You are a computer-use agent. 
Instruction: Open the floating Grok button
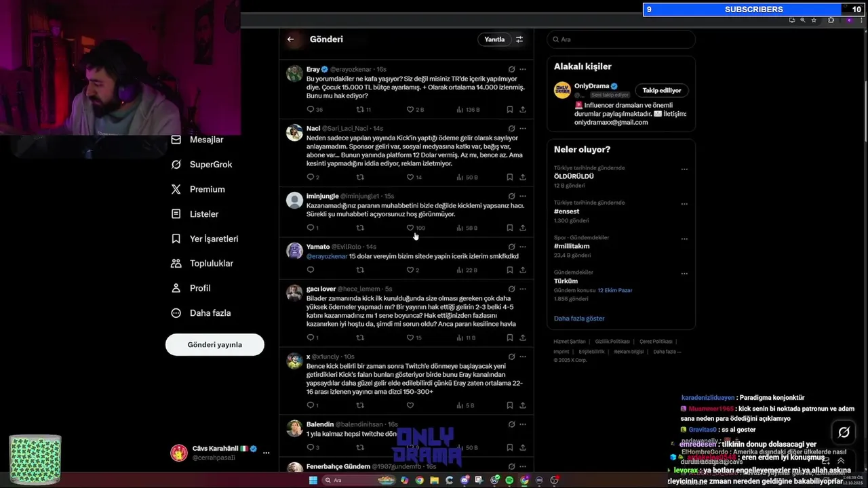tap(844, 432)
